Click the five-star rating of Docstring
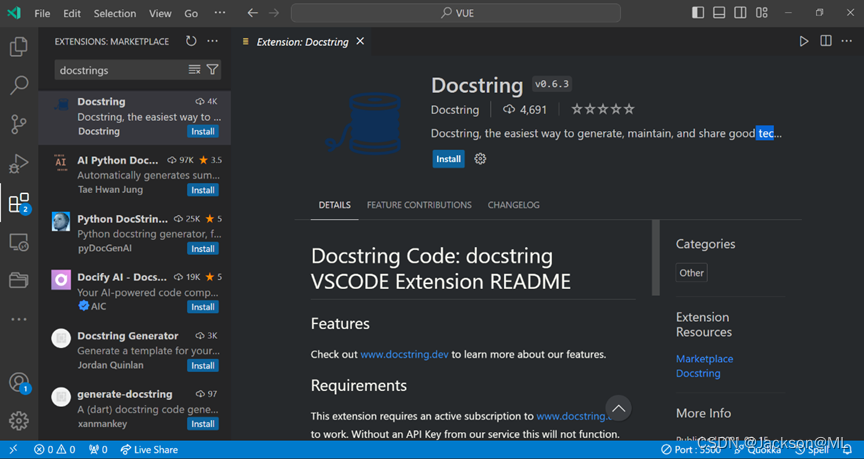This screenshot has height=459, width=864. pyautogui.click(x=603, y=109)
